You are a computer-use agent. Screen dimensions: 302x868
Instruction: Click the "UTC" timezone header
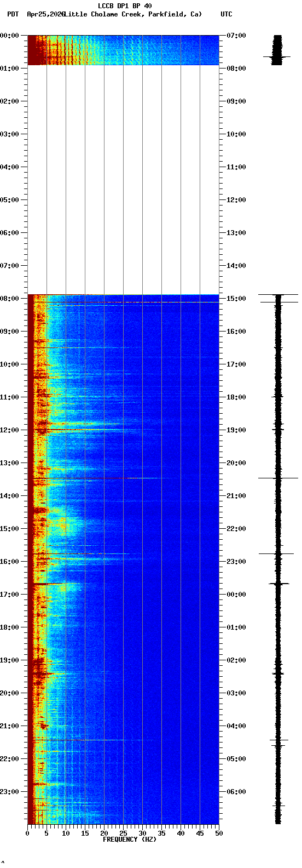[x=226, y=14]
